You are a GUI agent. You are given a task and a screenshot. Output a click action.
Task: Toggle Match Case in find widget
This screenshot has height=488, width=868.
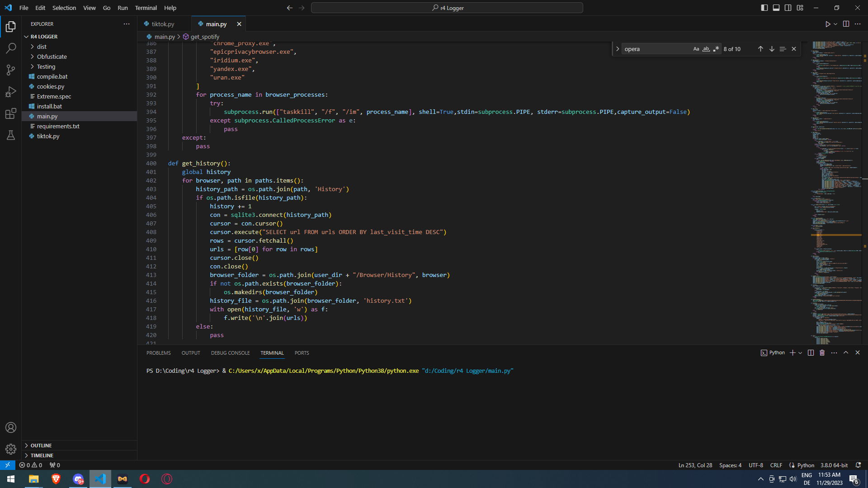[x=696, y=49]
